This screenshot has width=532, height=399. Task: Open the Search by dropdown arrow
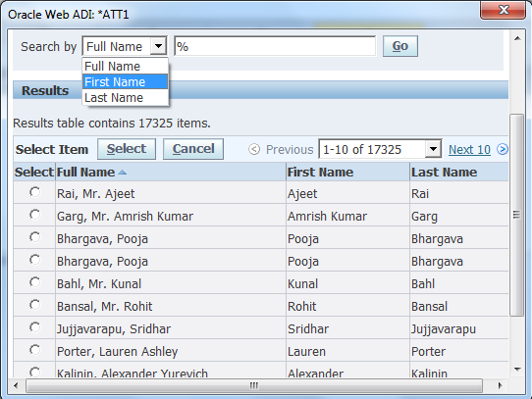(x=158, y=46)
